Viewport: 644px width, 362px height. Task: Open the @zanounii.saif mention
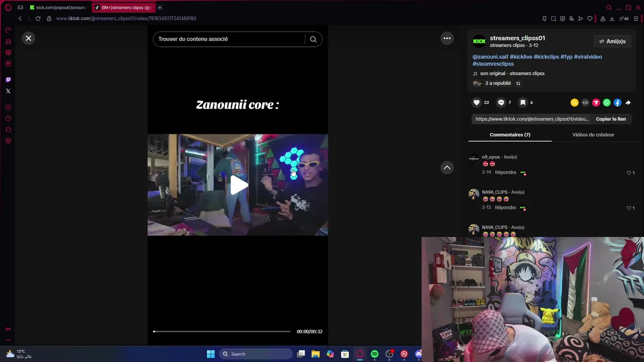click(491, 57)
